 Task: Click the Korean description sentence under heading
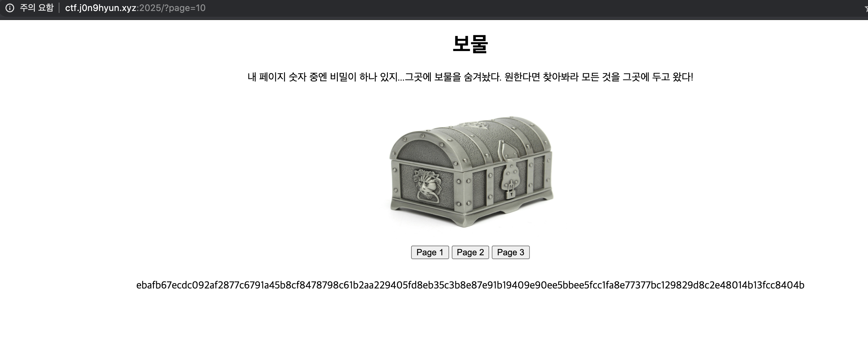(470, 77)
